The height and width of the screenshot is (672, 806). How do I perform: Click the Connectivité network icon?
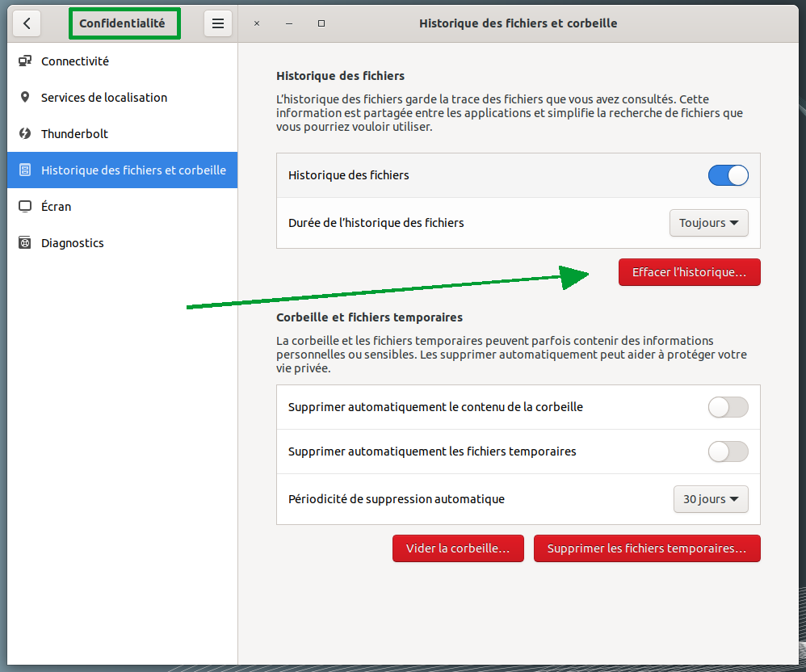[25, 61]
